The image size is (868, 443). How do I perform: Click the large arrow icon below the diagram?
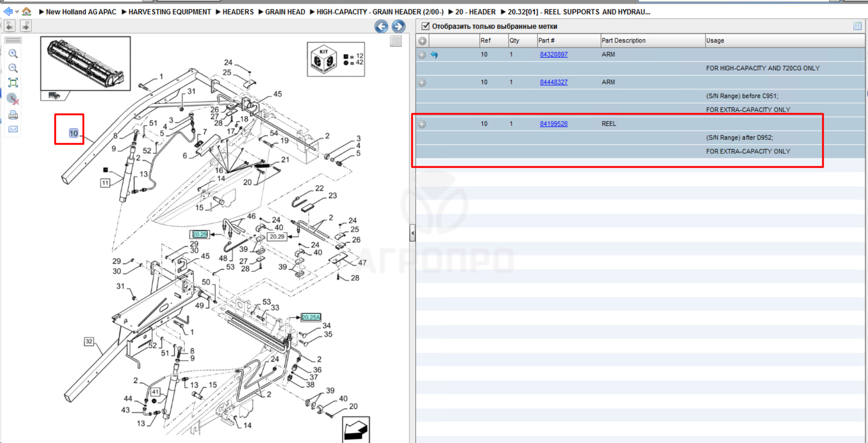(356, 430)
